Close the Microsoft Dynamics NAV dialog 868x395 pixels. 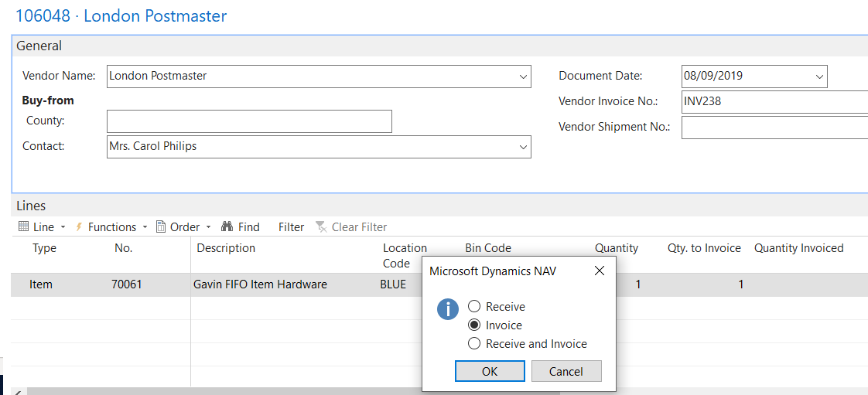(x=599, y=271)
